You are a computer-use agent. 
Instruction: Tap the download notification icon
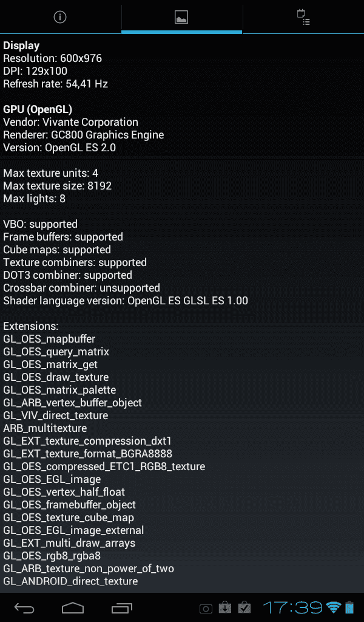tap(225, 607)
